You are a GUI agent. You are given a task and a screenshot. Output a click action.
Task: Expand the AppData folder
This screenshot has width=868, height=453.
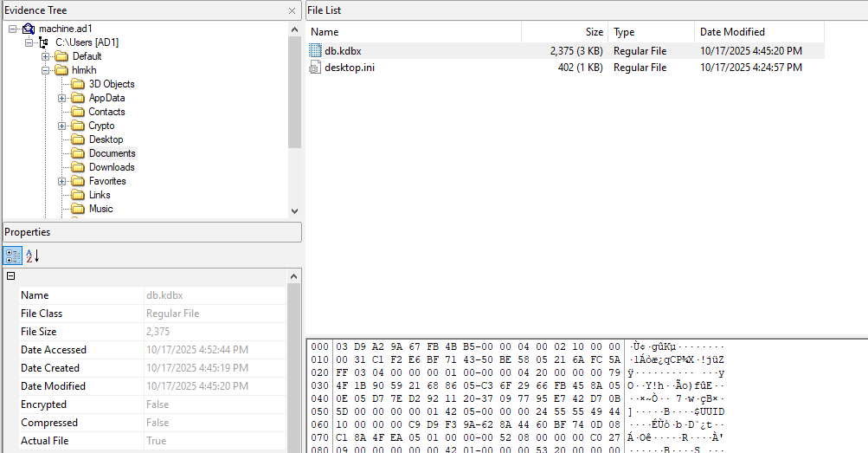[62, 98]
